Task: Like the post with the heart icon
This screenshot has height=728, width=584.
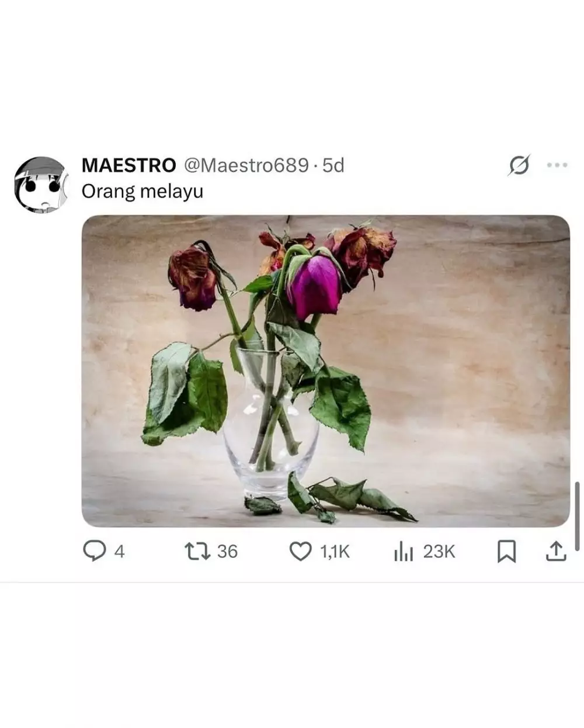Action: 301,551
